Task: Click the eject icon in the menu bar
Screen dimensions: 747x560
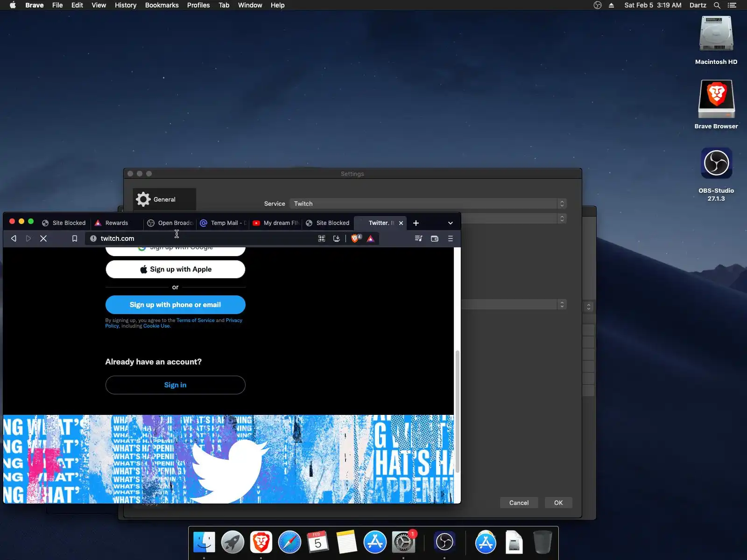Action: (x=611, y=5)
